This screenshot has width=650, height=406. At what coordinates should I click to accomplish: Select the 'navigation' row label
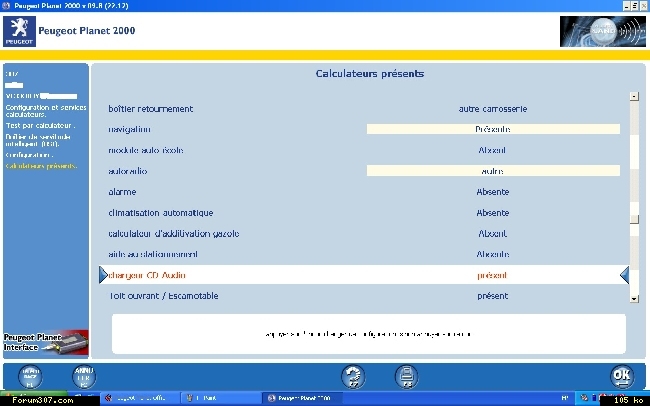pos(129,129)
